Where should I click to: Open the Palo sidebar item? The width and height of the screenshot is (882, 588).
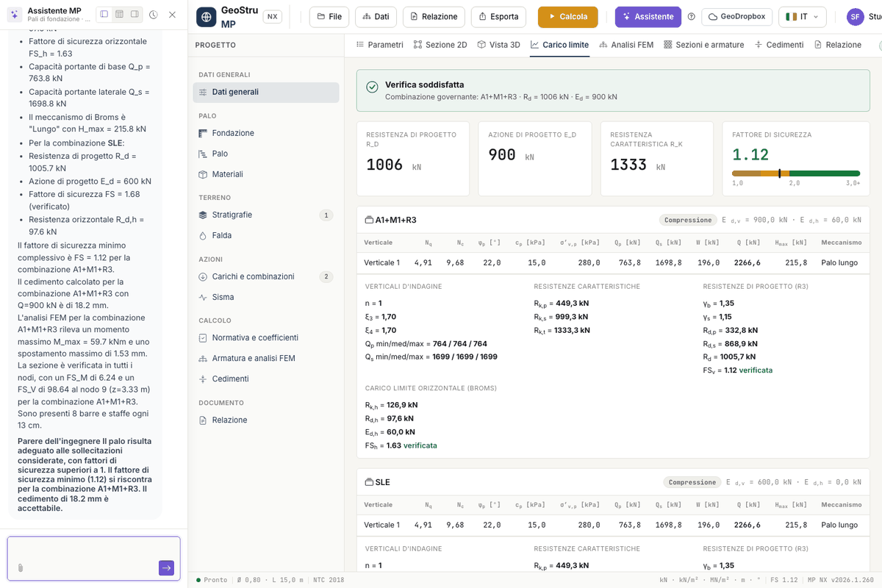[x=266, y=154]
